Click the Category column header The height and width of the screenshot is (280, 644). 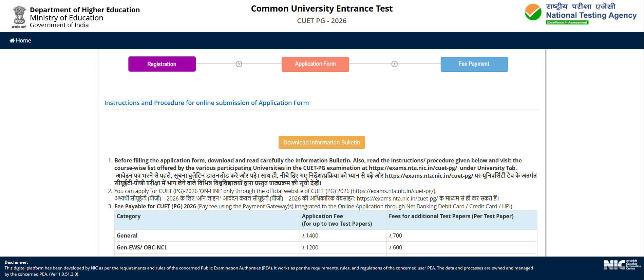[129, 216]
